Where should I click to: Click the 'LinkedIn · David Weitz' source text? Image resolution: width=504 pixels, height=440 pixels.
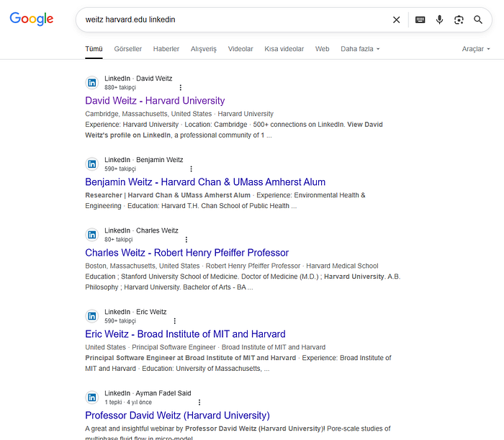pyautogui.click(x=138, y=78)
